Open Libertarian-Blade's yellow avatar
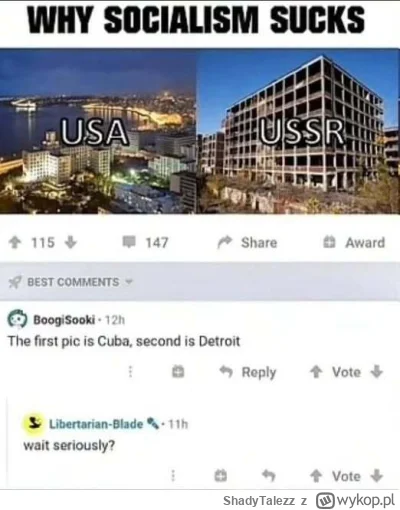This screenshot has height=510, width=400. pyautogui.click(x=33, y=424)
